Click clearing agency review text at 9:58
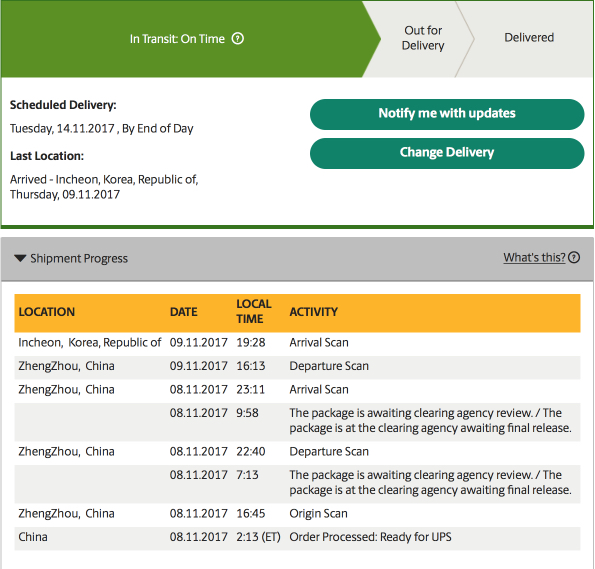The image size is (595, 569). [x=430, y=420]
